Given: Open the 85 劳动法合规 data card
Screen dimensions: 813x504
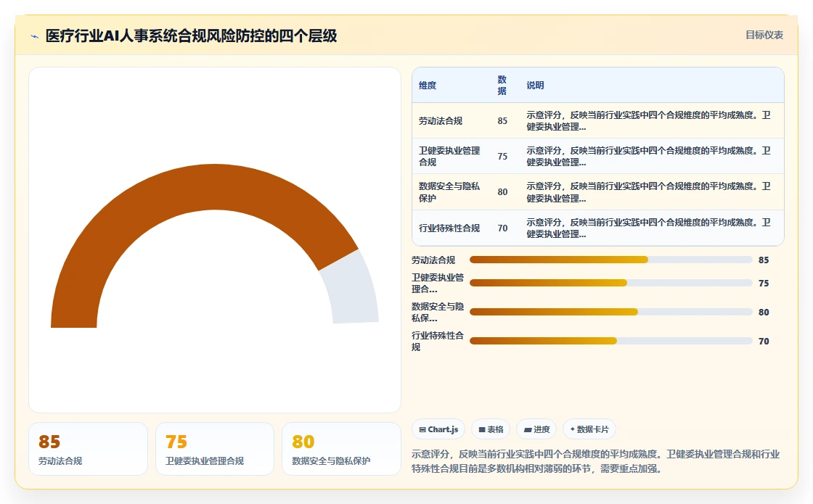Looking at the screenshot, I should 88,449.
